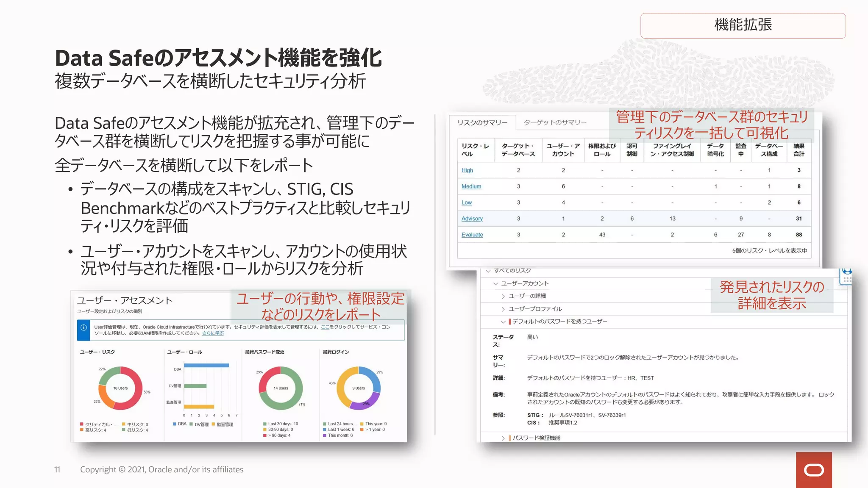The width and height of the screenshot is (868, 488).
Task: Click the Advisory row total 31
Action: [799, 219]
